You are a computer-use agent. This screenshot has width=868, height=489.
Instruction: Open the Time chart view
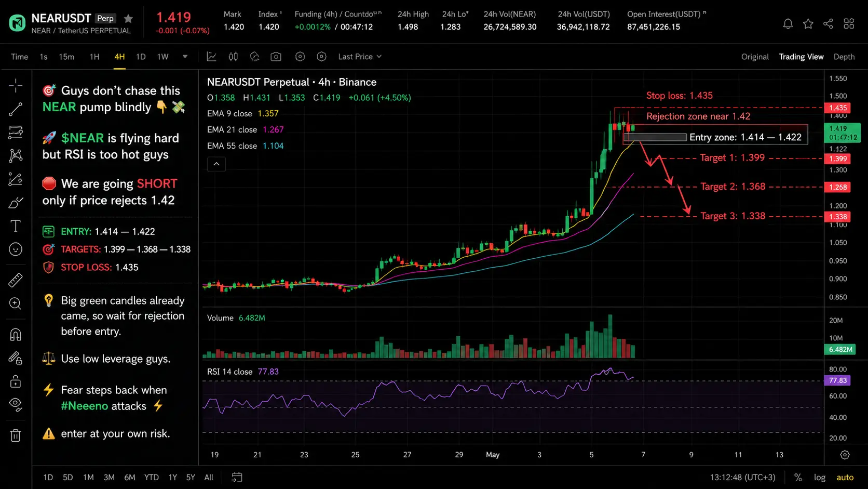click(x=20, y=57)
